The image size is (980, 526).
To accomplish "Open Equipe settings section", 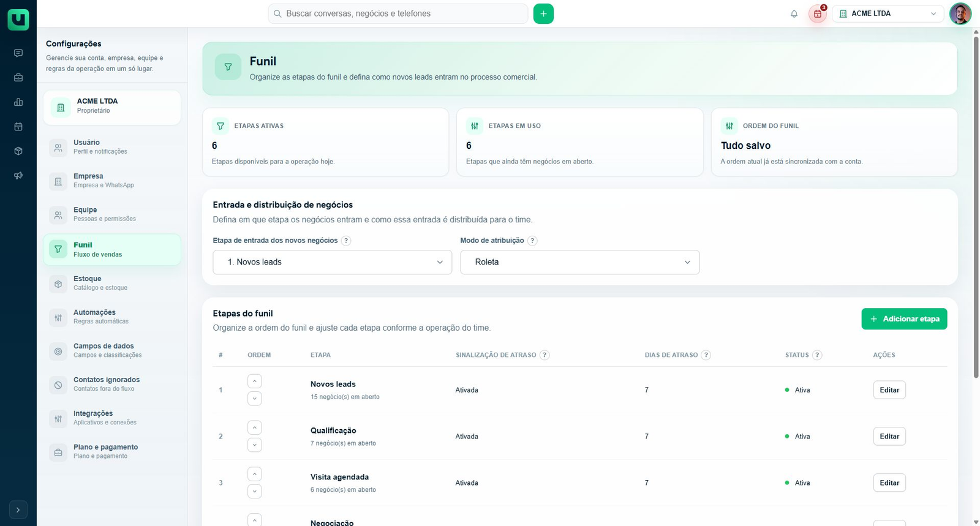I will 112,214.
